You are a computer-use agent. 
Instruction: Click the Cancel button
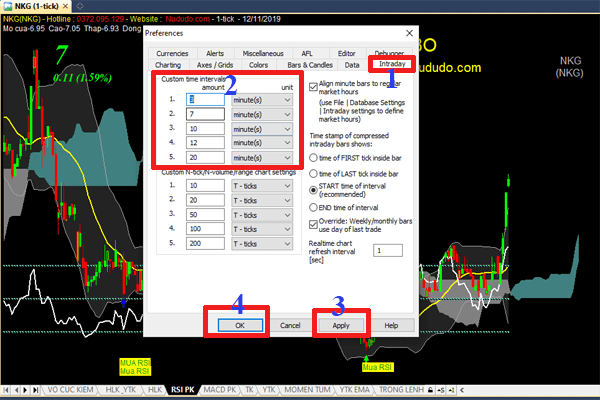tap(290, 325)
